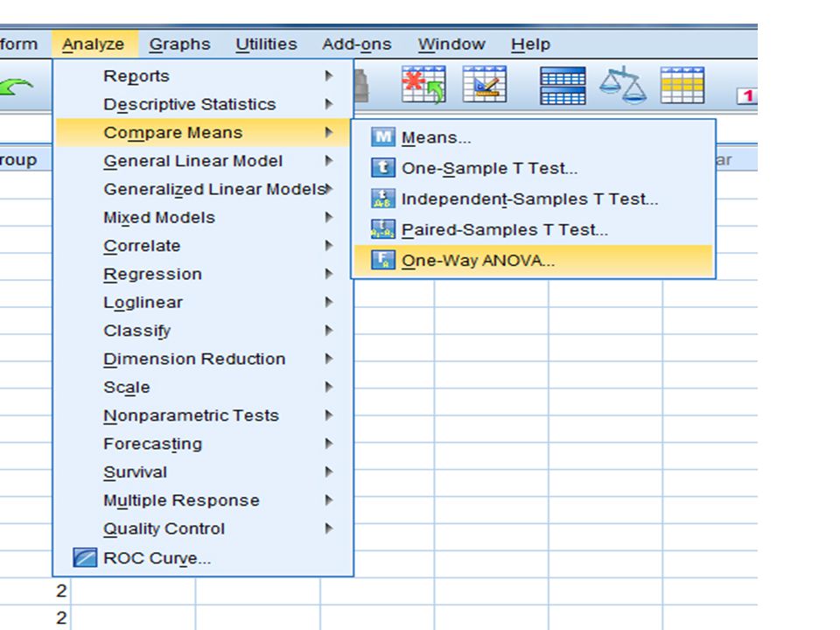The width and height of the screenshot is (840, 630).
Task: Click the One-Way ANOVA F icon
Action: pyautogui.click(x=383, y=260)
